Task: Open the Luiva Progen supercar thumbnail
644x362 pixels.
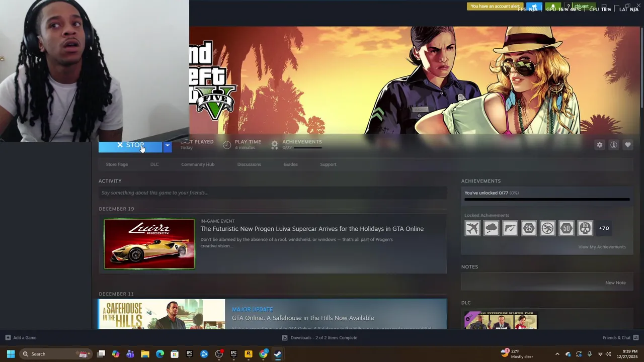Action: coord(149,244)
